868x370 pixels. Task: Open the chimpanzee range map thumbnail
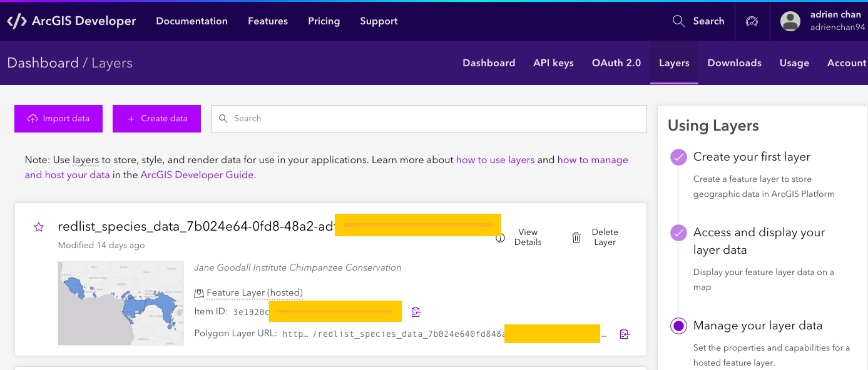[x=121, y=303]
